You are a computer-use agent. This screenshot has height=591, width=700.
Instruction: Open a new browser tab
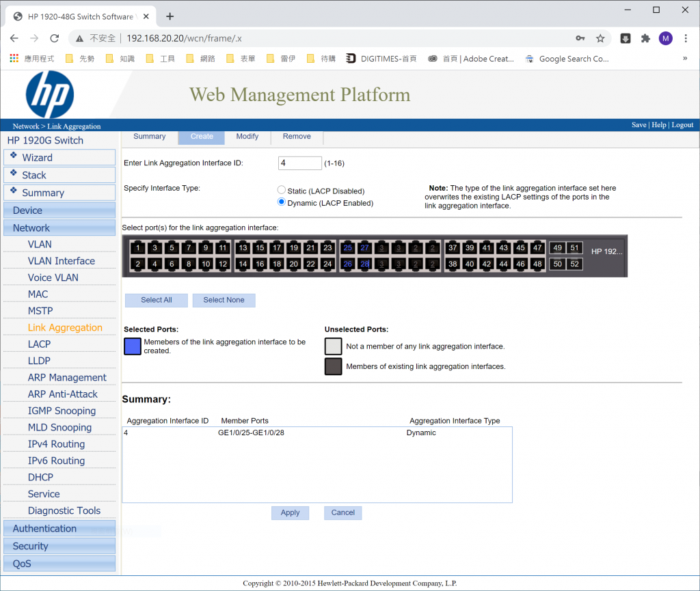click(x=170, y=16)
